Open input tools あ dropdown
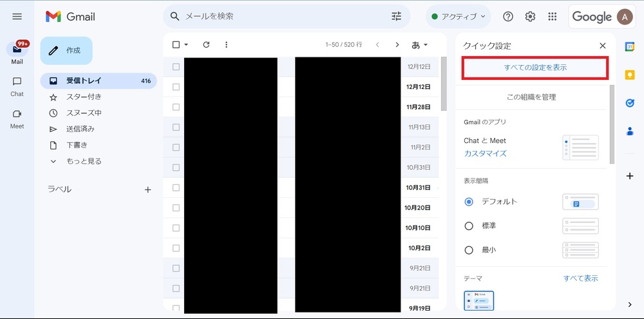Viewport: 644px width, 319px height. (419, 45)
